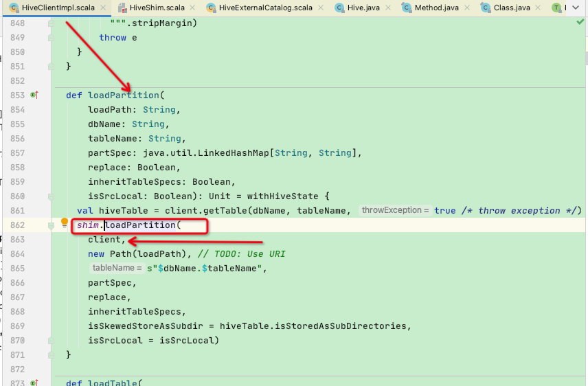Click the Method.java class icon
Image resolution: width=588 pixels, height=386 pixels.
[x=407, y=8]
